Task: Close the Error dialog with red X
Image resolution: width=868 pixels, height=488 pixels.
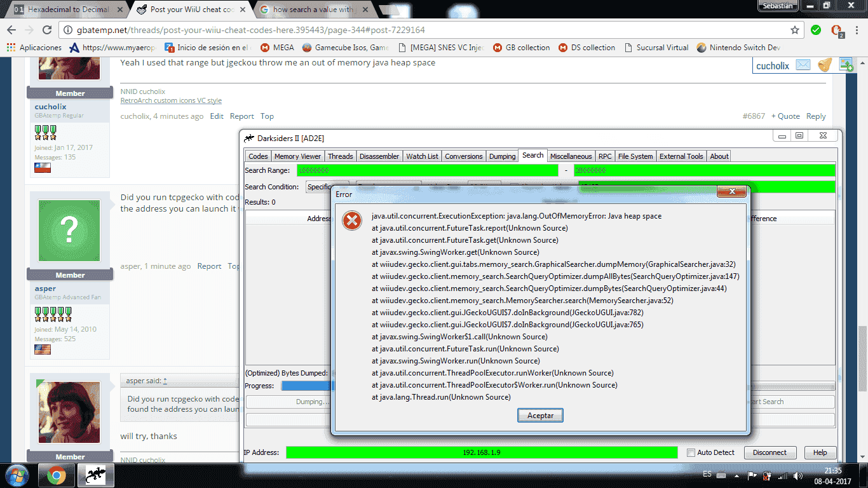Action: pyautogui.click(x=731, y=192)
